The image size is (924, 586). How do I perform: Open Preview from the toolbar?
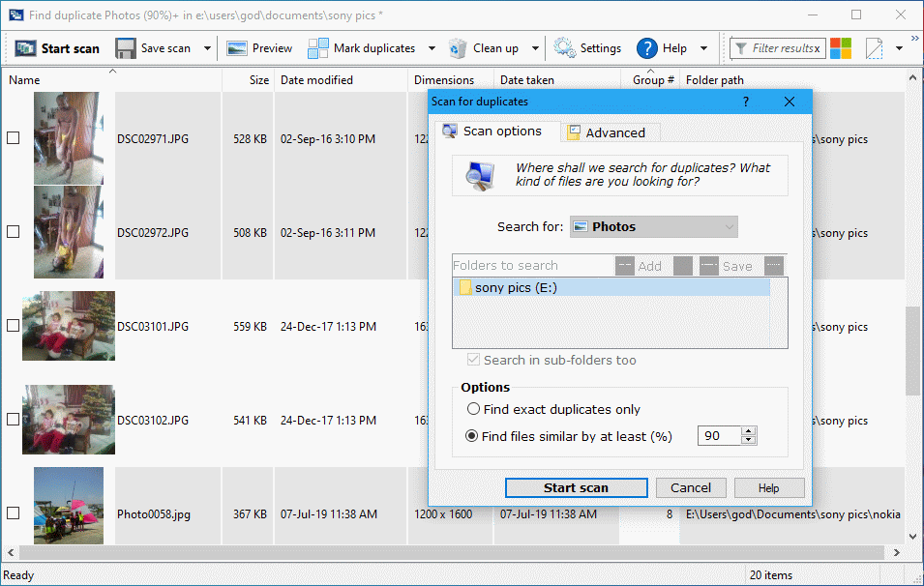237,48
